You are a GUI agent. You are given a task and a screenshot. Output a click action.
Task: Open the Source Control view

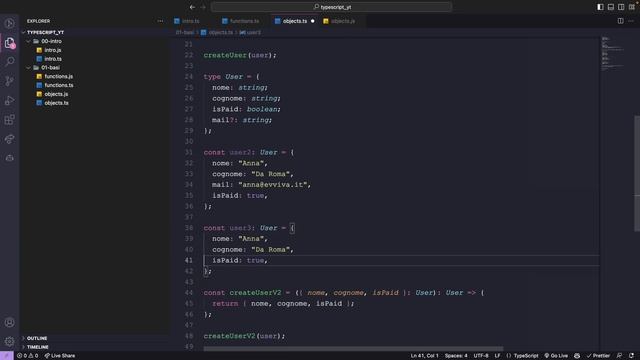9,81
